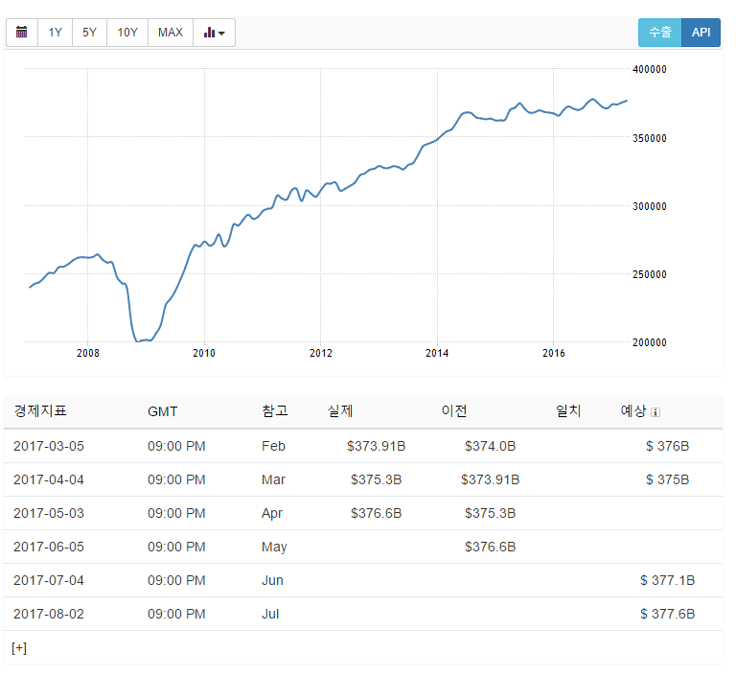736x700 pixels.
Task: Select the 1Y time range
Action: pos(56,33)
